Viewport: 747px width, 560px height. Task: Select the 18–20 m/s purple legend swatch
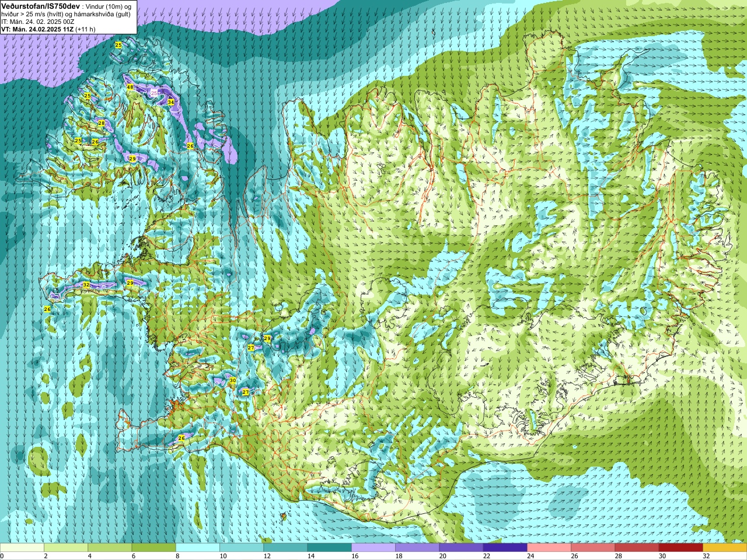coord(417,548)
